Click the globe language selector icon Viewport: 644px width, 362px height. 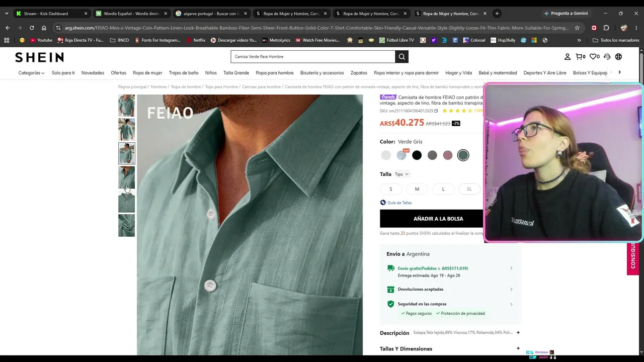(x=618, y=57)
